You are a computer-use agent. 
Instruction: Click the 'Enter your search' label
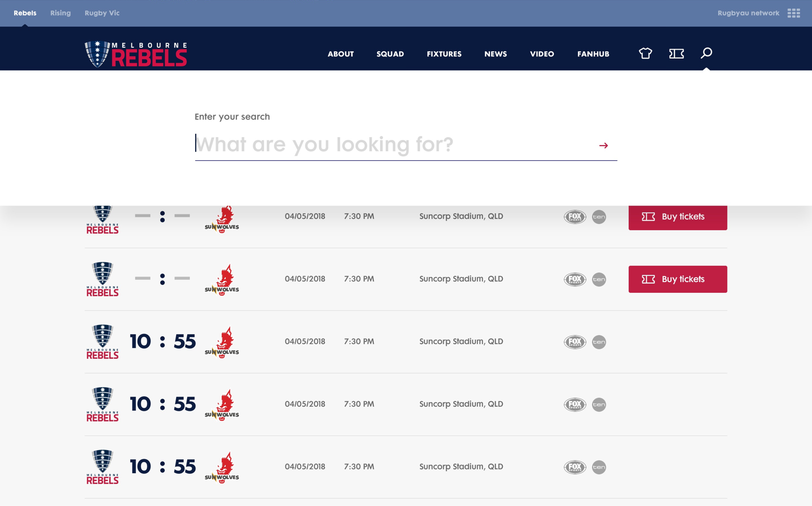click(x=232, y=117)
